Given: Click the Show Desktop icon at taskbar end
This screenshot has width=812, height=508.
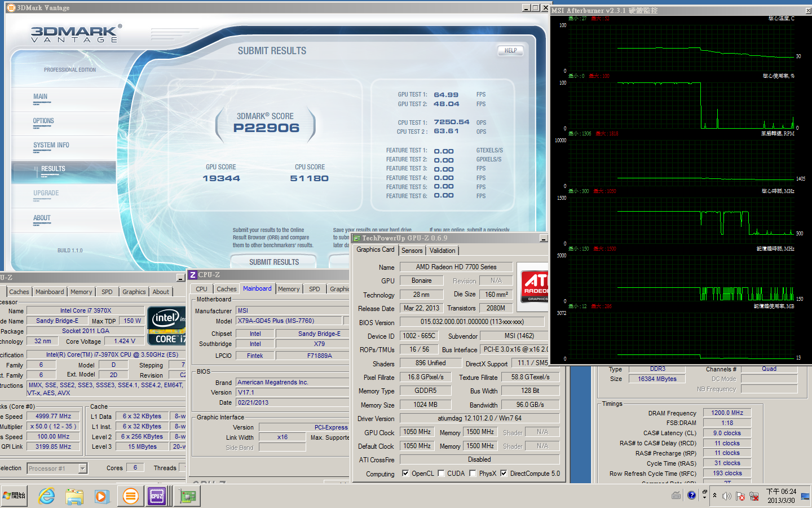Looking at the screenshot, I should pos(805,496).
